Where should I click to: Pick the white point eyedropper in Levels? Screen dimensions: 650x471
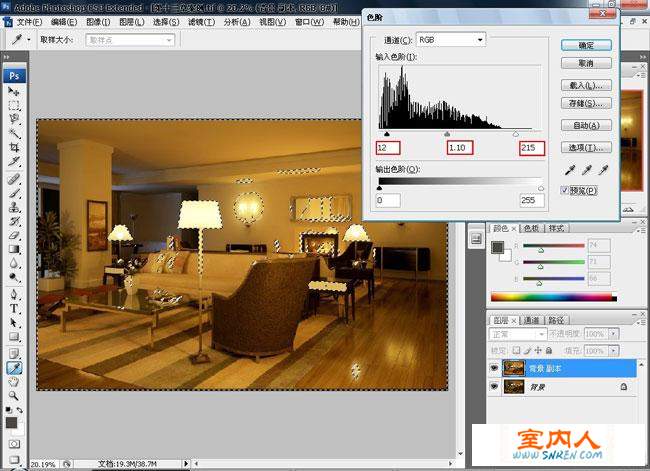tap(603, 170)
